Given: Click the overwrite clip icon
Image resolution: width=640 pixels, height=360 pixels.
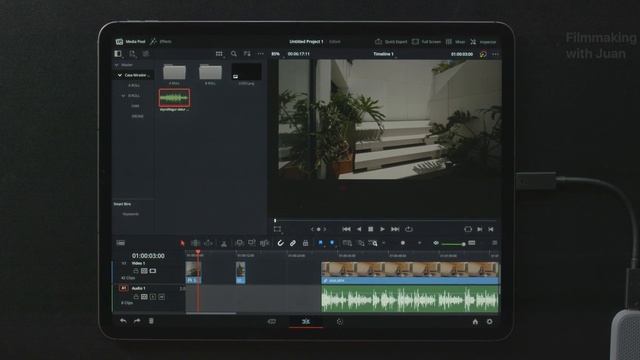Looking at the screenshot, I should click(252, 243).
